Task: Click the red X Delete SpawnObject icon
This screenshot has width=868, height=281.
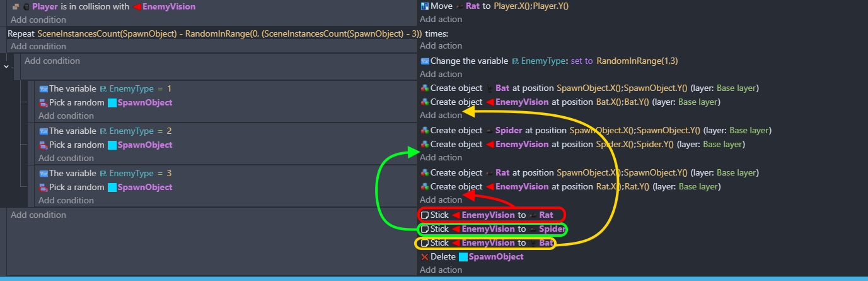Action: (x=424, y=257)
